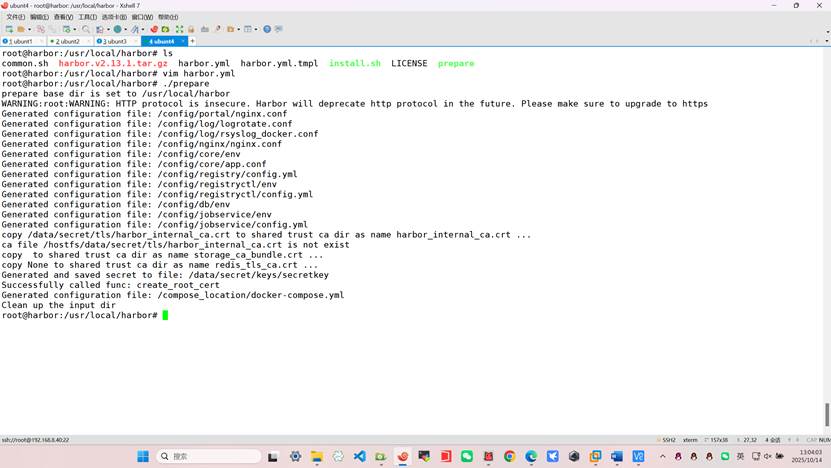Open the Settings gear from taskbar

(296, 456)
